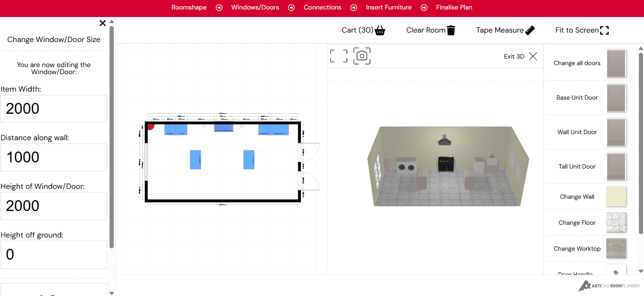The height and width of the screenshot is (296, 644).
Task: Click the Clear Room trash bin icon
Action: [451, 30]
